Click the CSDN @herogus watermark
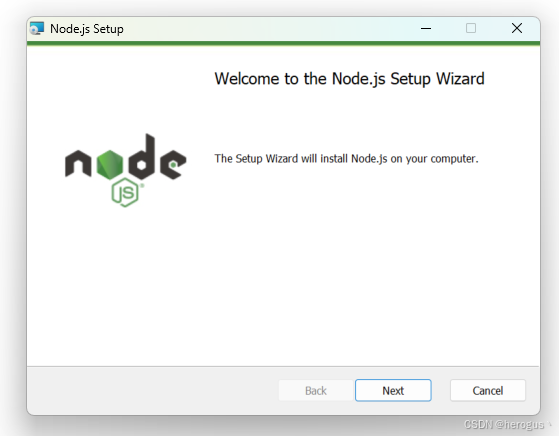The height and width of the screenshot is (436, 559). pyautogui.click(x=504, y=424)
